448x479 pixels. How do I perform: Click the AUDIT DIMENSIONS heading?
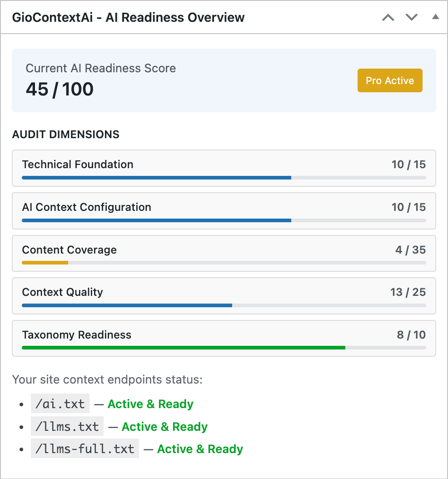[x=66, y=135]
